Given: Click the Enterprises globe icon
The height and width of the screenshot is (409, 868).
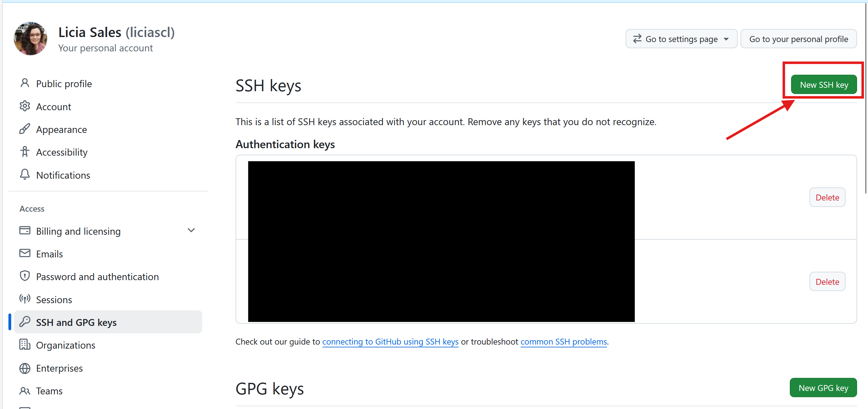Looking at the screenshot, I should click(25, 368).
